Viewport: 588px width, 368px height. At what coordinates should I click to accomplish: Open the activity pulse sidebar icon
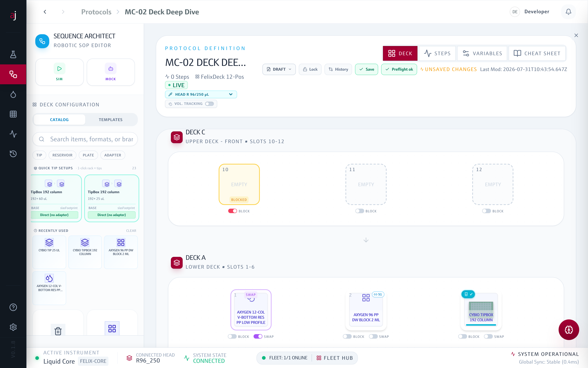[x=13, y=134]
